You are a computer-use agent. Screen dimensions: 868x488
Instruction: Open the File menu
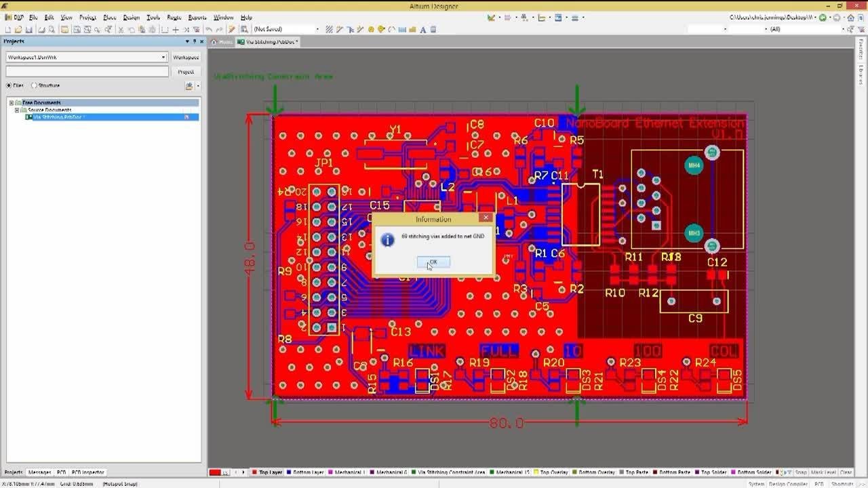pos(33,18)
